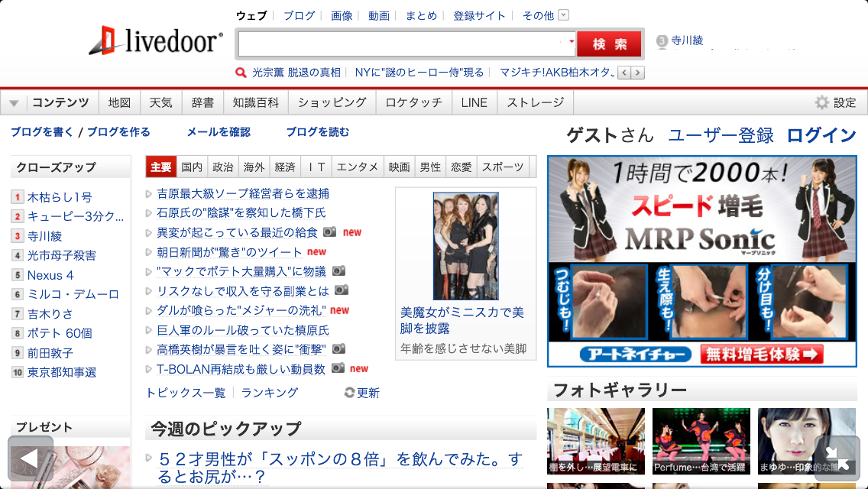
Task: Open the search box history dropdown arrow
Action: 572,41
